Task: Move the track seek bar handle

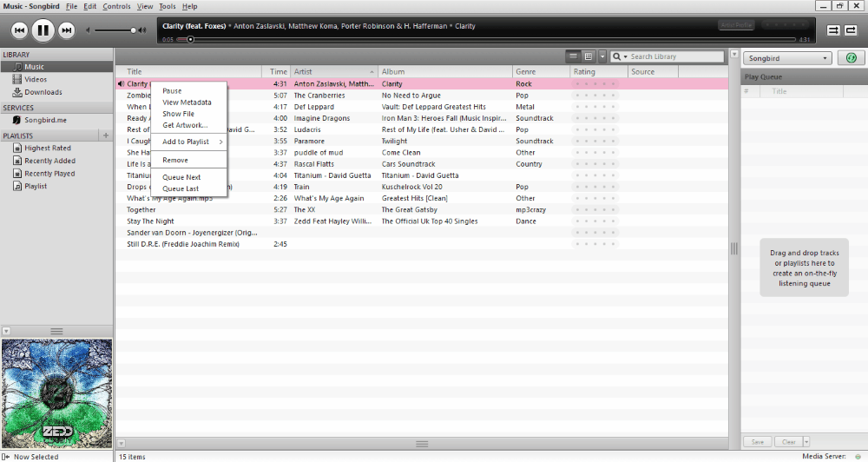Action: [x=190, y=39]
